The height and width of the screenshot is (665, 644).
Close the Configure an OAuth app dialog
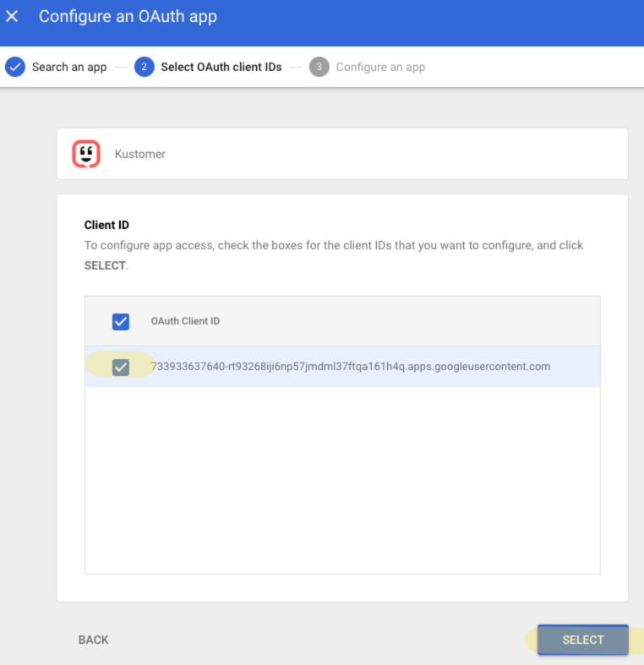coord(13,16)
